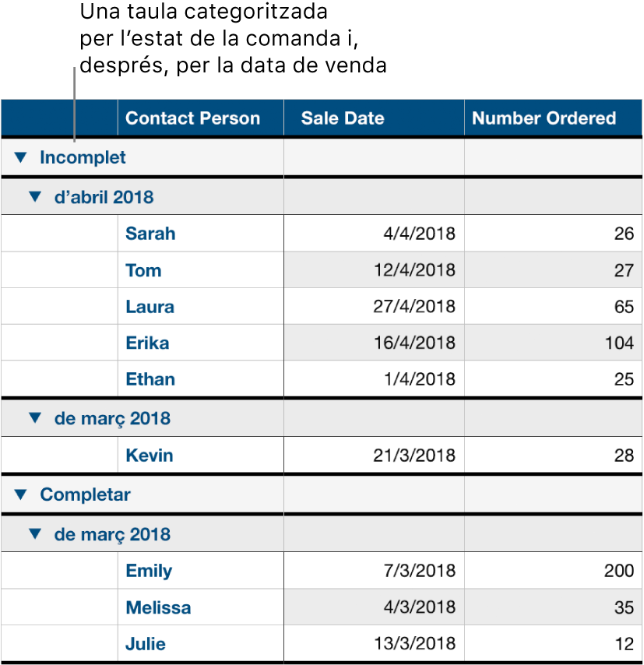
Task: Collapse the Incomplet category
Action: 21,157
